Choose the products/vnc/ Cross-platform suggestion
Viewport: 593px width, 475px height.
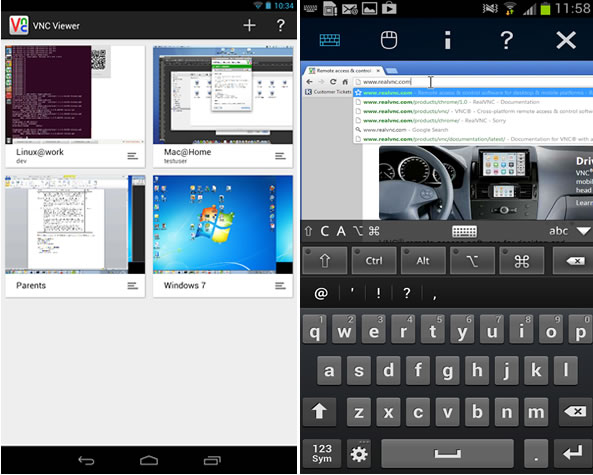point(473,111)
